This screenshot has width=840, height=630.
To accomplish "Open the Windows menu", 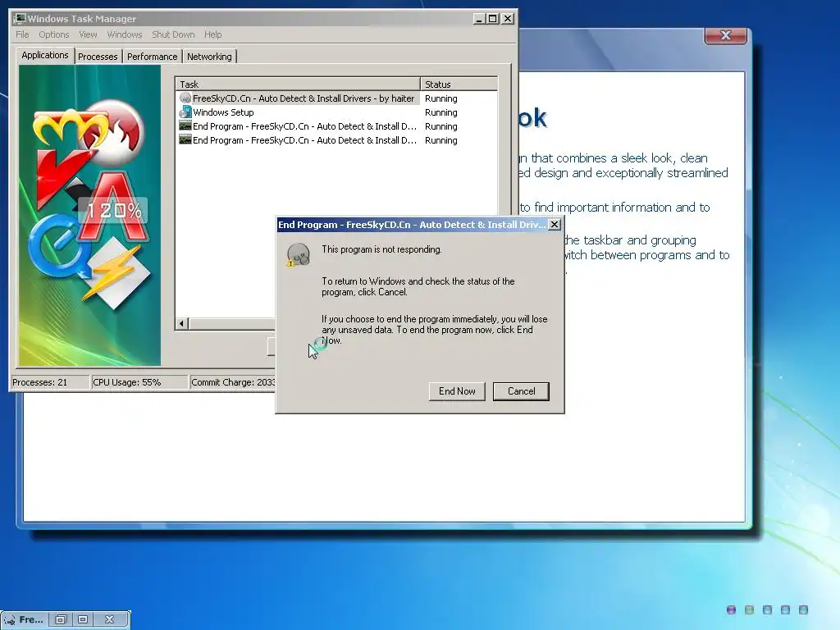I will click(x=125, y=34).
